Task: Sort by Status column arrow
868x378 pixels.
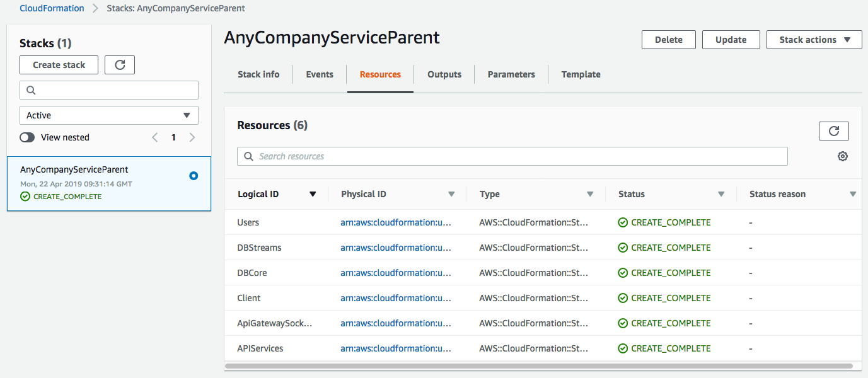Action: 721,194
